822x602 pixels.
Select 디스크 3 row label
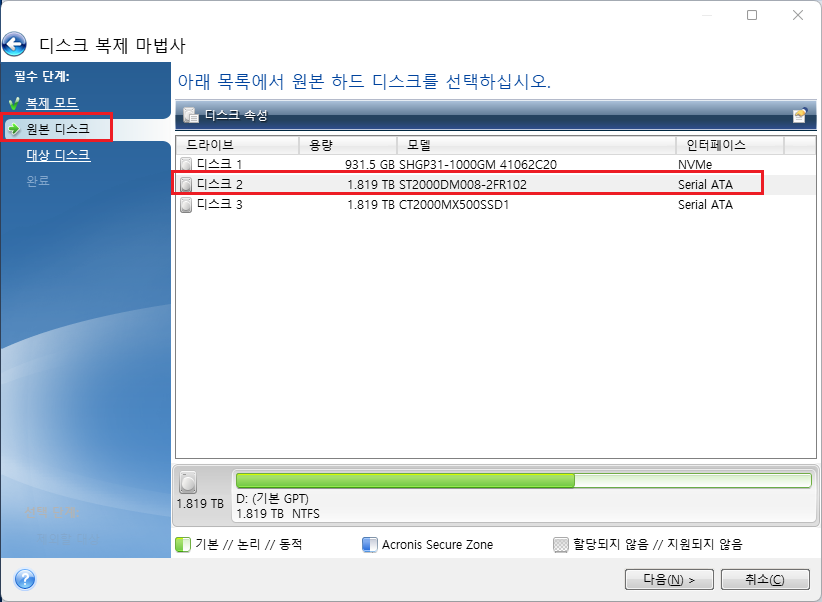(219, 205)
